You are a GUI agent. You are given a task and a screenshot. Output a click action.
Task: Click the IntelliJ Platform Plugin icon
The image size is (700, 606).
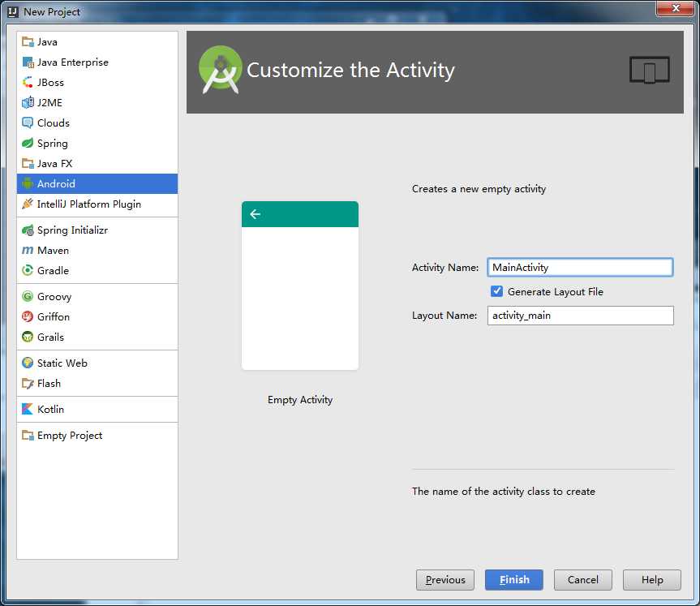click(28, 204)
